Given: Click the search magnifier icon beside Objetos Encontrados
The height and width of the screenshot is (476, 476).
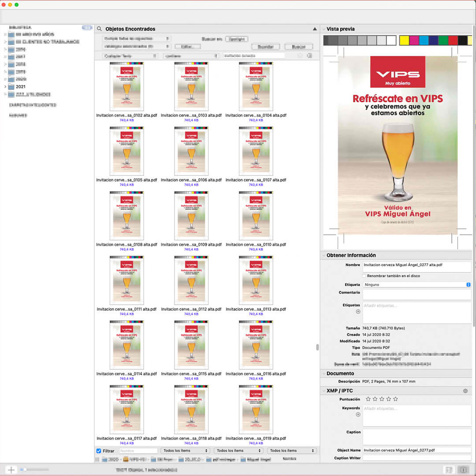Looking at the screenshot, I should point(99,29).
